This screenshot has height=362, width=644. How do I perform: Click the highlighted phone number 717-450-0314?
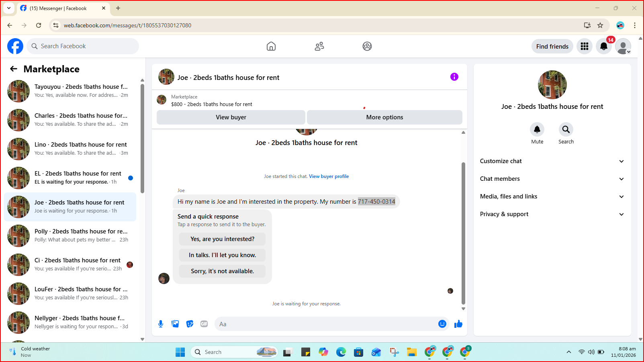pyautogui.click(x=376, y=202)
